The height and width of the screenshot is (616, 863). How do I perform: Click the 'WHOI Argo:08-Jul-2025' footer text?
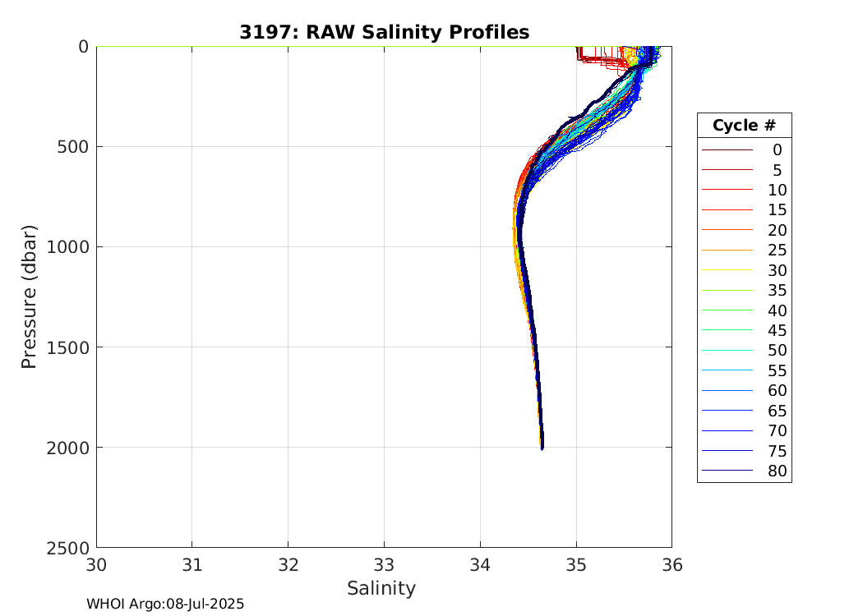coord(165,604)
